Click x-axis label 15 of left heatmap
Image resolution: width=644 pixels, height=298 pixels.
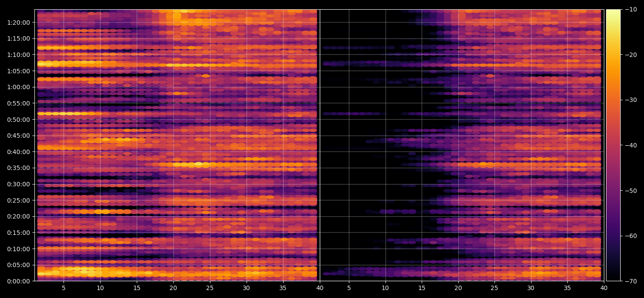point(137,288)
